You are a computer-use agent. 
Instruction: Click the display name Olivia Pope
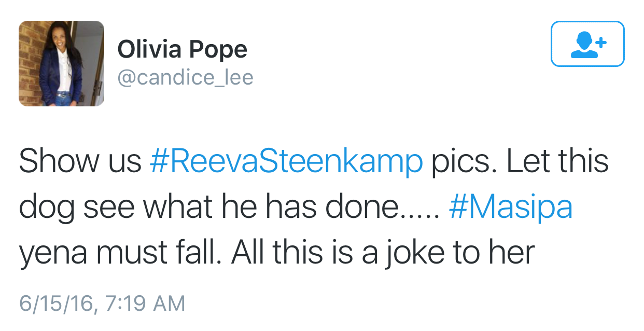pos(182,49)
